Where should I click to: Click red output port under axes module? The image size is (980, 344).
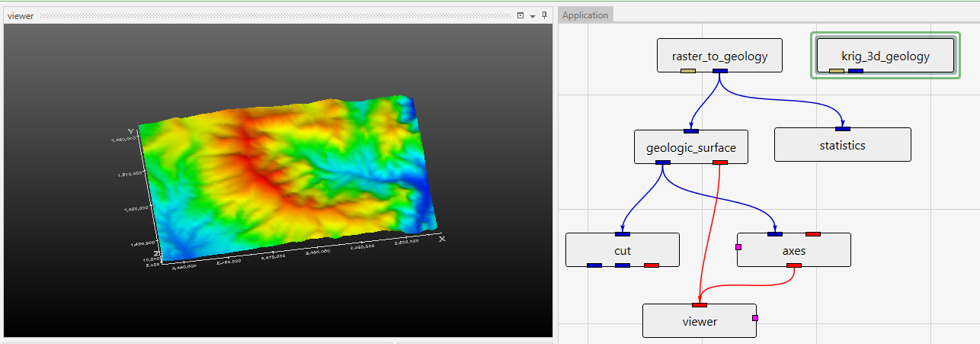[793, 265]
